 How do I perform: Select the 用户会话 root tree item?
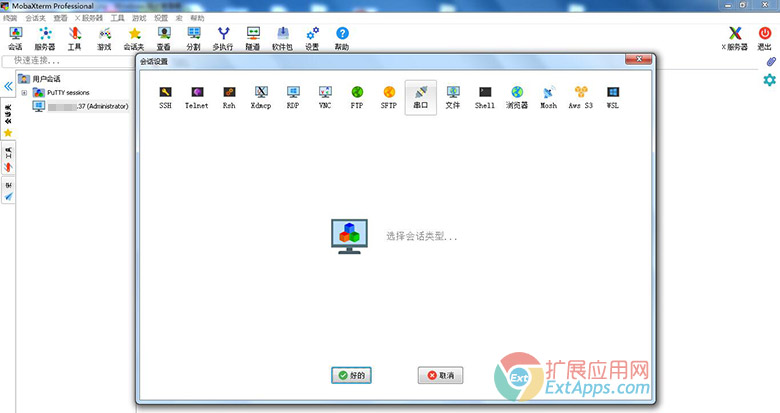[39, 79]
